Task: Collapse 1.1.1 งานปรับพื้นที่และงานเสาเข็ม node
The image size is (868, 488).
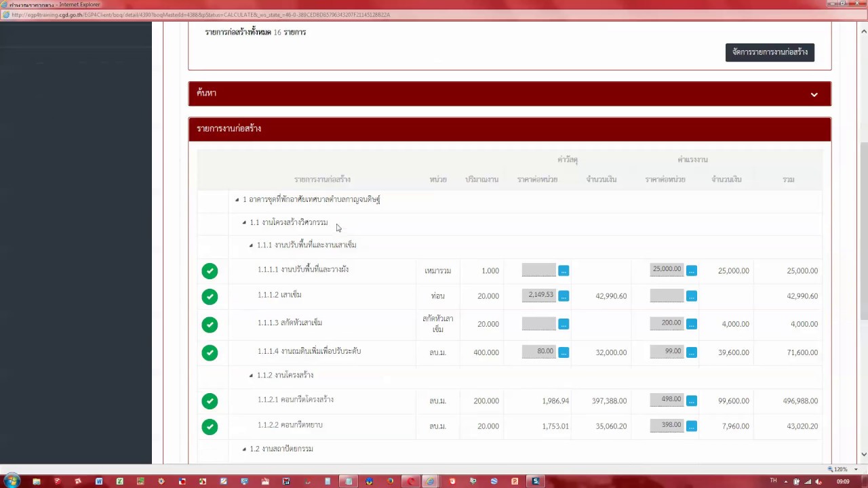Action: (251, 245)
